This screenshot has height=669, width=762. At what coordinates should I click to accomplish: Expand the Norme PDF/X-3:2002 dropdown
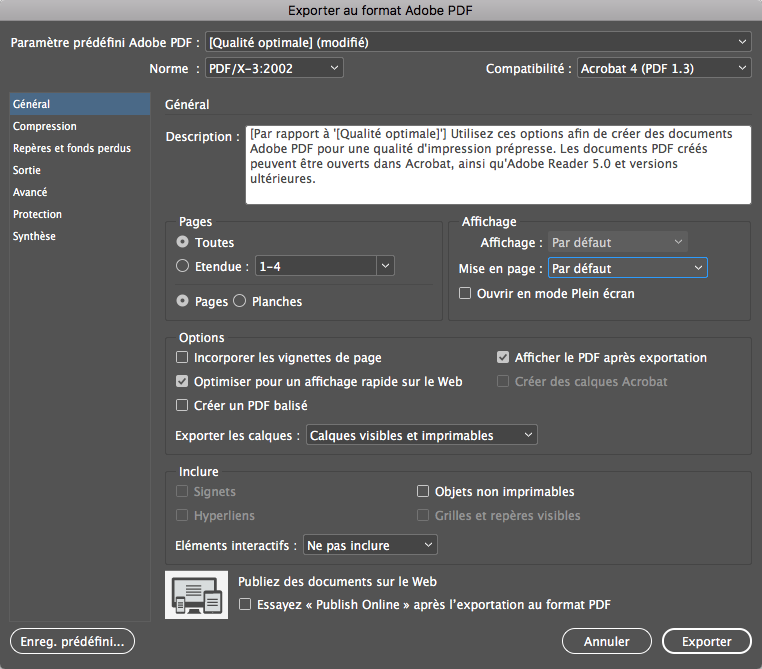pos(273,68)
